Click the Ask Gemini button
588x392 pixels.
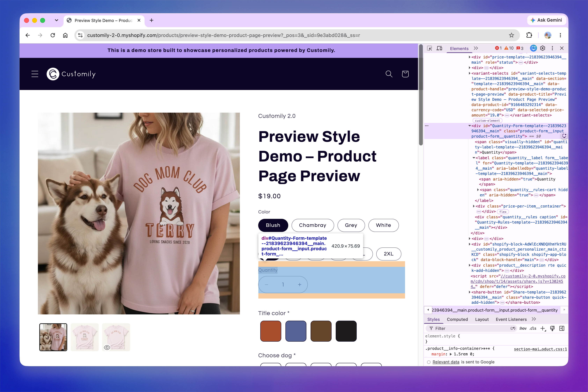(546, 20)
